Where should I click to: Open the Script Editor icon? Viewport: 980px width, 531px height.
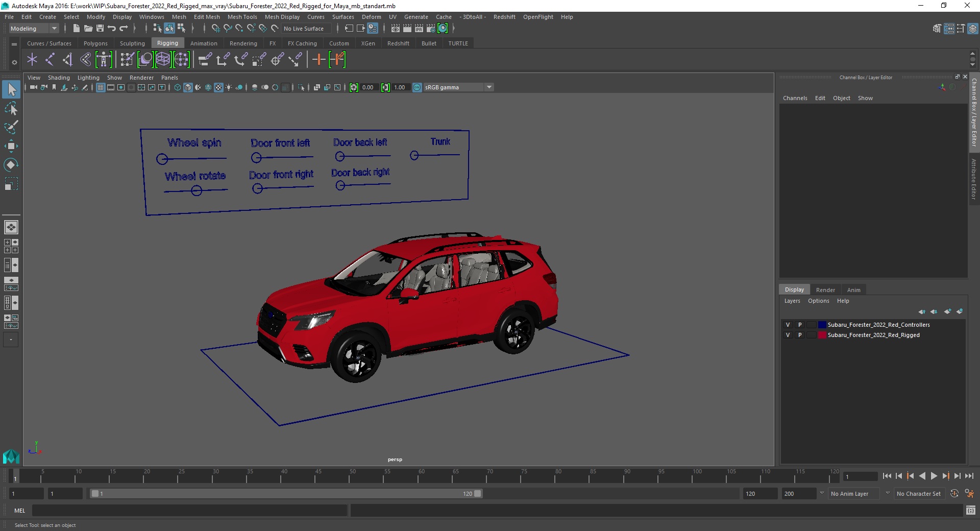970,510
